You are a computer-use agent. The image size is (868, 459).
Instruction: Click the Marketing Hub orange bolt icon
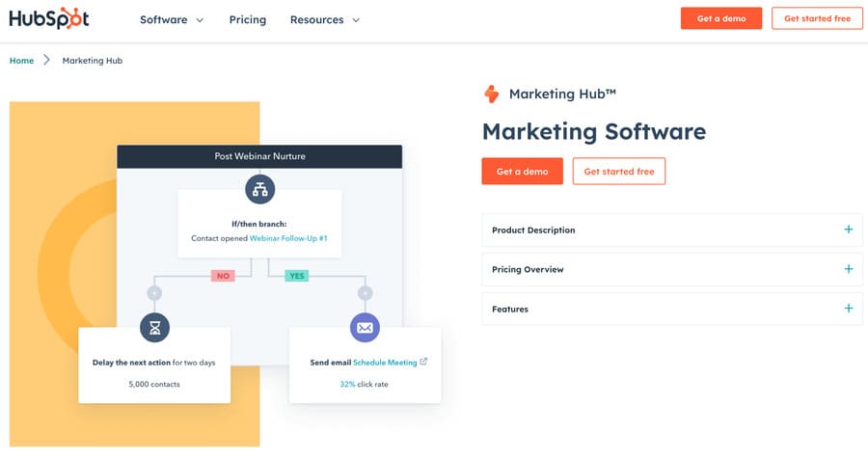click(x=492, y=94)
